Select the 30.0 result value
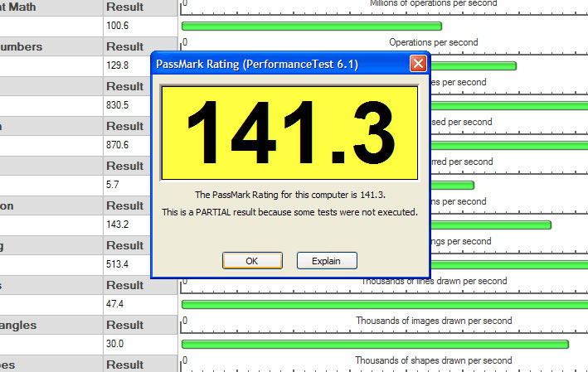This screenshot has height=372, width=588. point(114,344)
